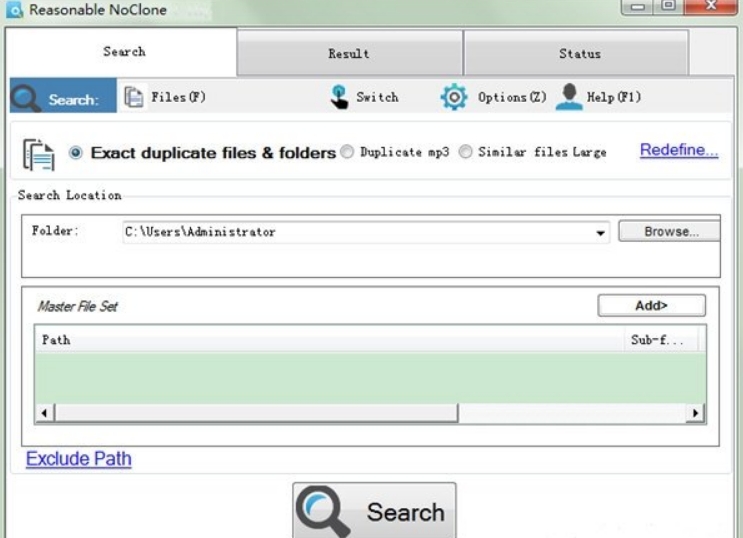Click the Master File Set label
This screenshot has width=743, height=538.
pyautogui.click(x=77, y=307)
